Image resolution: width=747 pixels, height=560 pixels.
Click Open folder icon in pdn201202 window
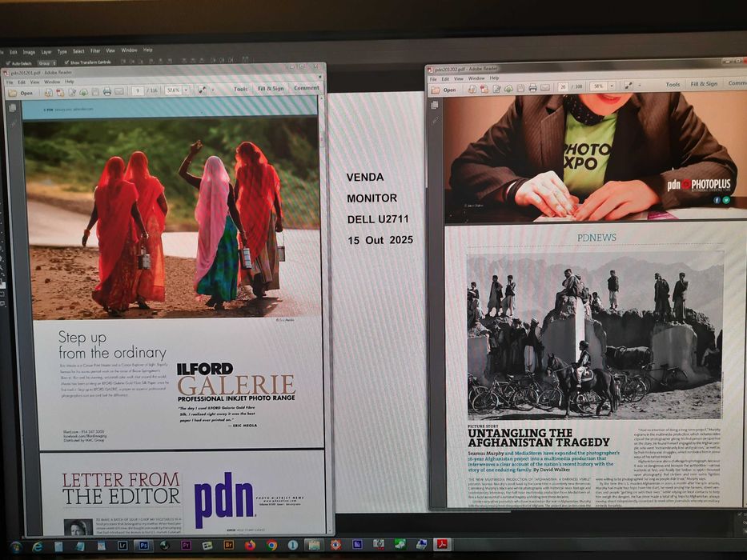coord(436,90)
